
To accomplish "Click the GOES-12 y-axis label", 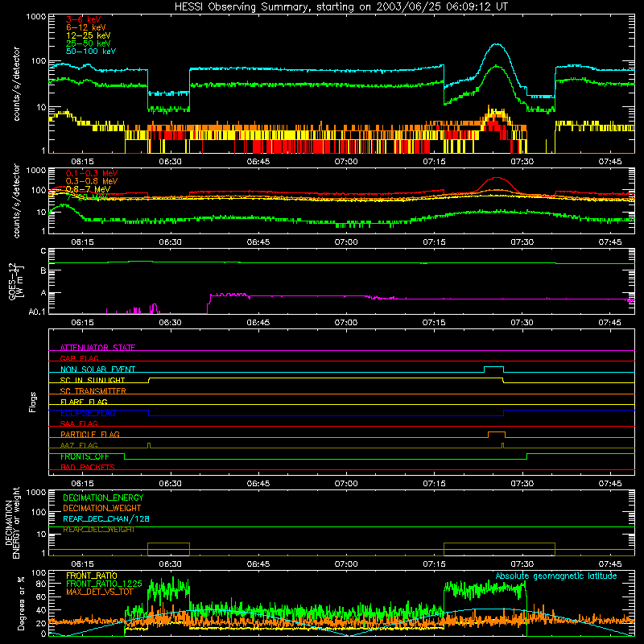I will 16,281.
